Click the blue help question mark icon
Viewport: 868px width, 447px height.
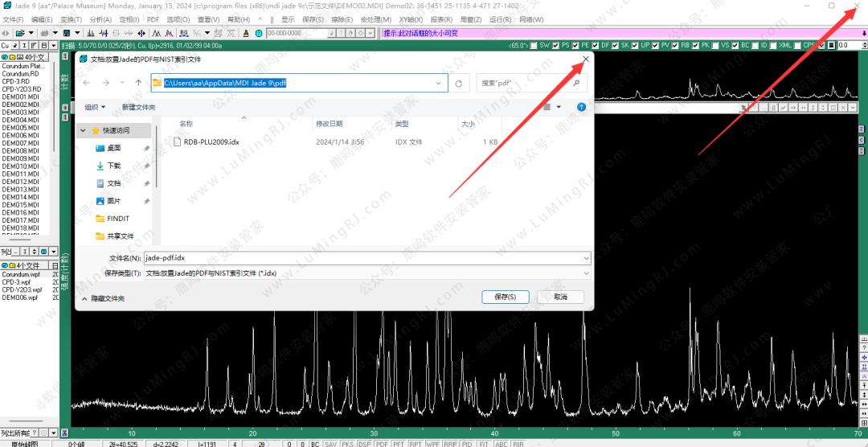(581, 106)
